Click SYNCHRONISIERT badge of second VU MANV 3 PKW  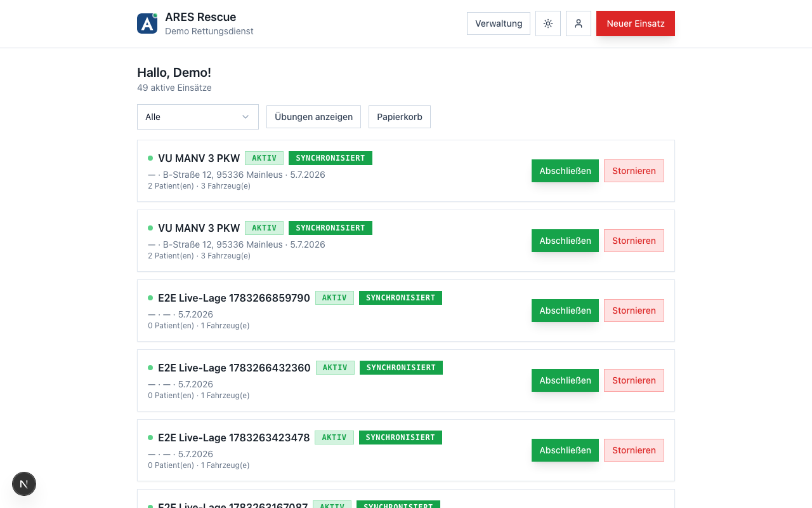[x=331, y=228]
